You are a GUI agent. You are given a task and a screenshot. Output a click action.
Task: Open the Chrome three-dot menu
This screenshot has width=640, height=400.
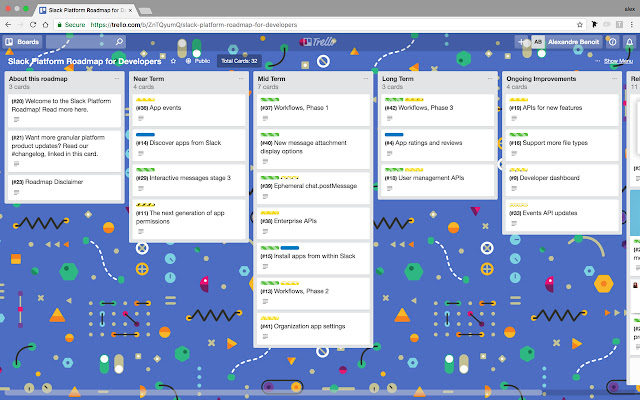[631, 24]
